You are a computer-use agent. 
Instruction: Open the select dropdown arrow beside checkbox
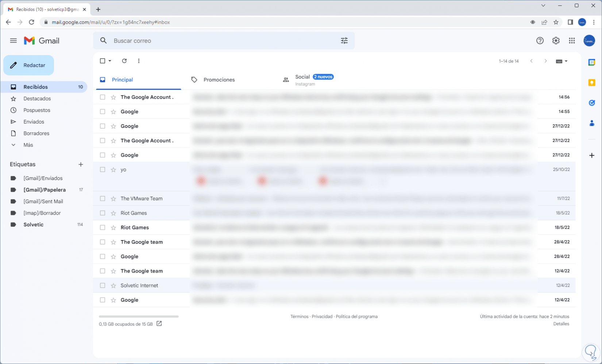(x=110, y=61)
